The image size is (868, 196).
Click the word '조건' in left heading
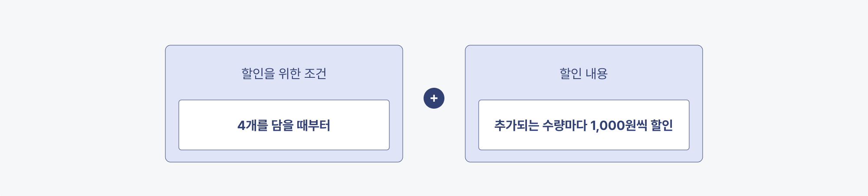(x=316, y=73)
